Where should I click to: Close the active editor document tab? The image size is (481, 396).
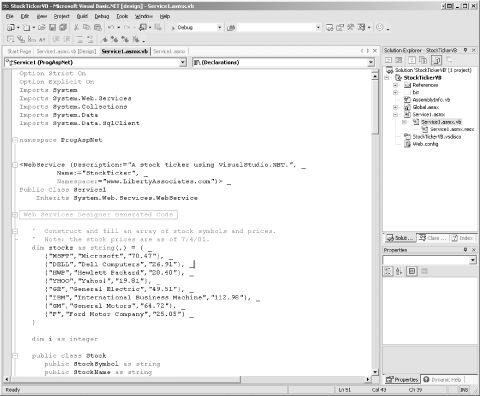coord(375,51)
